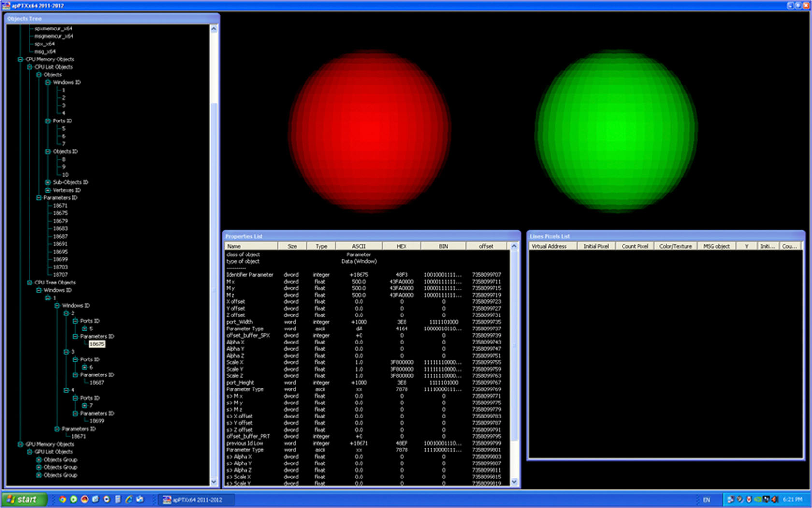Screen dimensions: 812x508
Task: Collapse the CPU Memory Objects tree node
Action: pyautogui.click(x=20, y=59)
